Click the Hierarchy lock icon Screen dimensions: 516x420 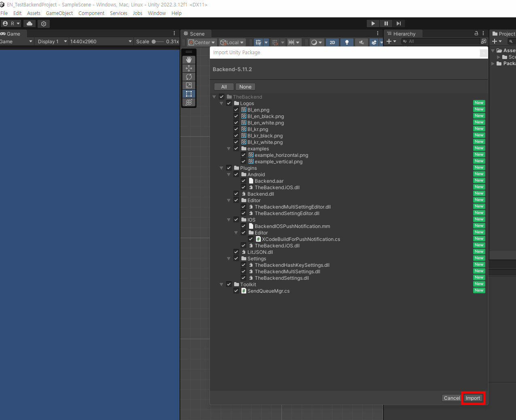(x=476, y=34)
